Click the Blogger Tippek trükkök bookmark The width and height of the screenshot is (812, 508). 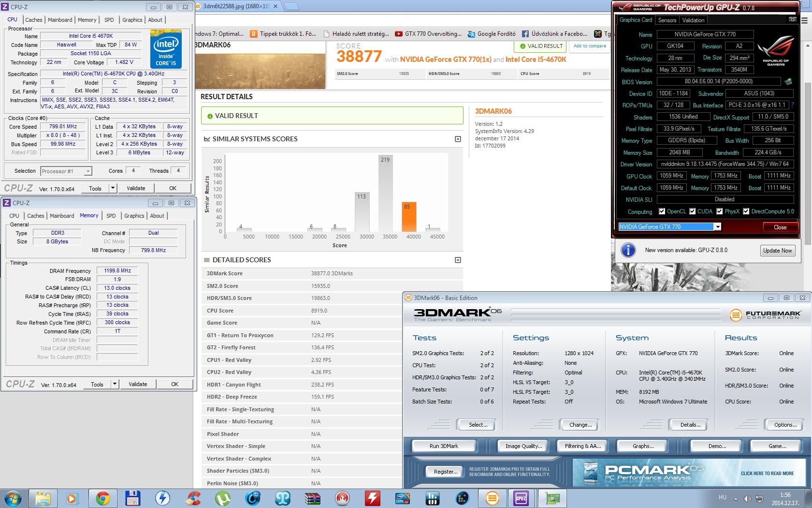283,34
